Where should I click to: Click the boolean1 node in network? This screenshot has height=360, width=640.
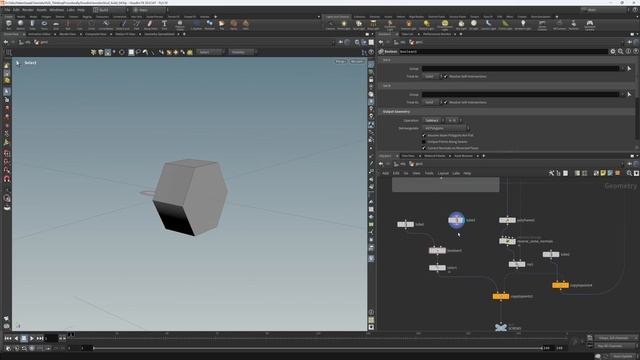[x=437, y=250]
